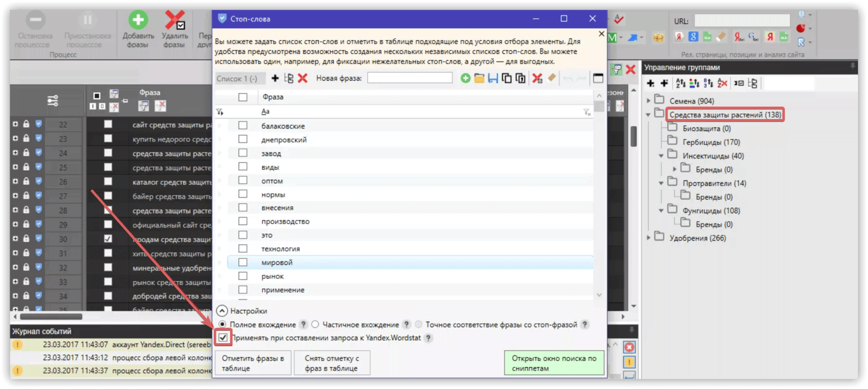Viewport: 868px width, 389px height.
Task: Click Добавить фразы green plus icon in main window
Action: click(x=138, y=20)
